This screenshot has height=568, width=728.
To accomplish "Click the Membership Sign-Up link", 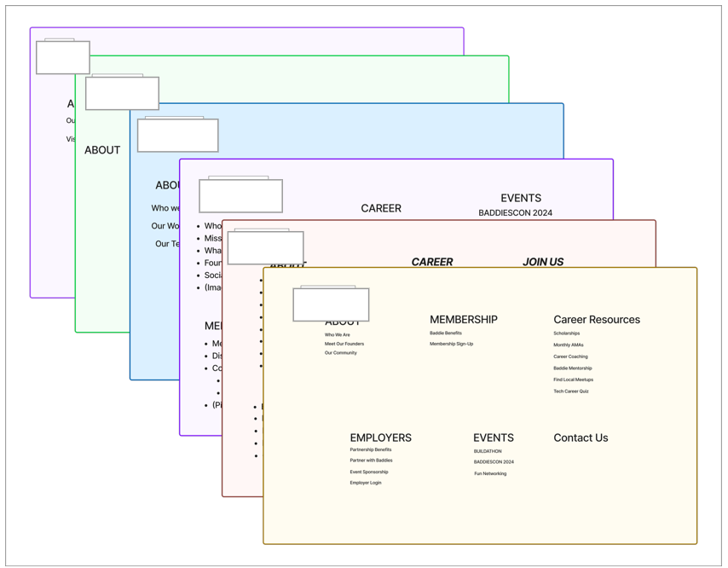I will pos(451,344).
